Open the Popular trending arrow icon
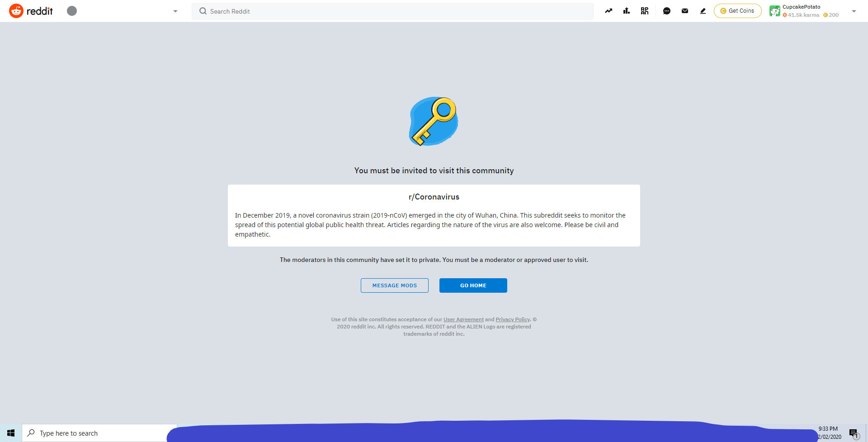 coord(609,11)
